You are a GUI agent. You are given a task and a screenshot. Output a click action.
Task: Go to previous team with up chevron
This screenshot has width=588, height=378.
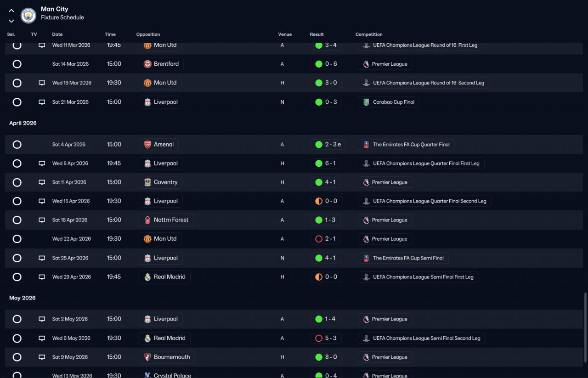[x=11, y=11]
